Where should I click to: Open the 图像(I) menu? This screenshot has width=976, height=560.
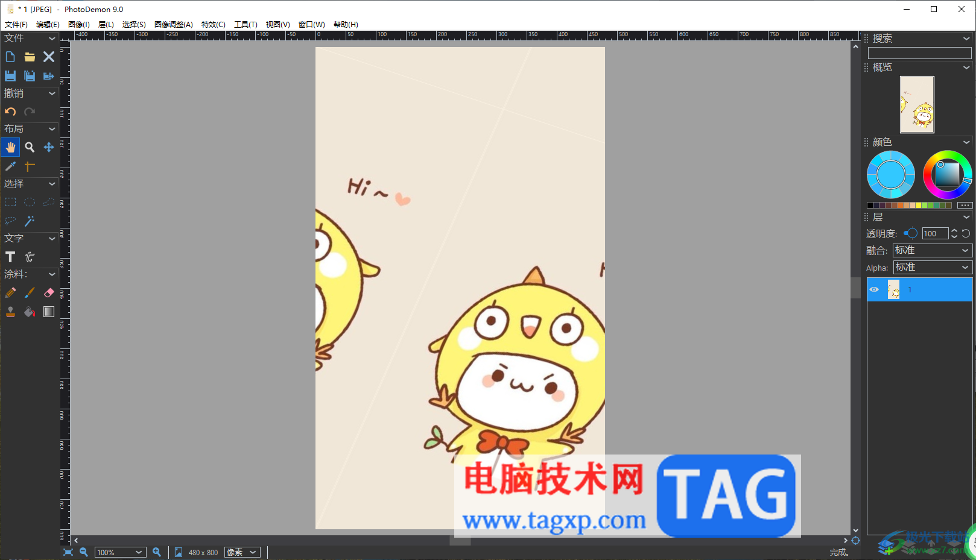[79, 25]
